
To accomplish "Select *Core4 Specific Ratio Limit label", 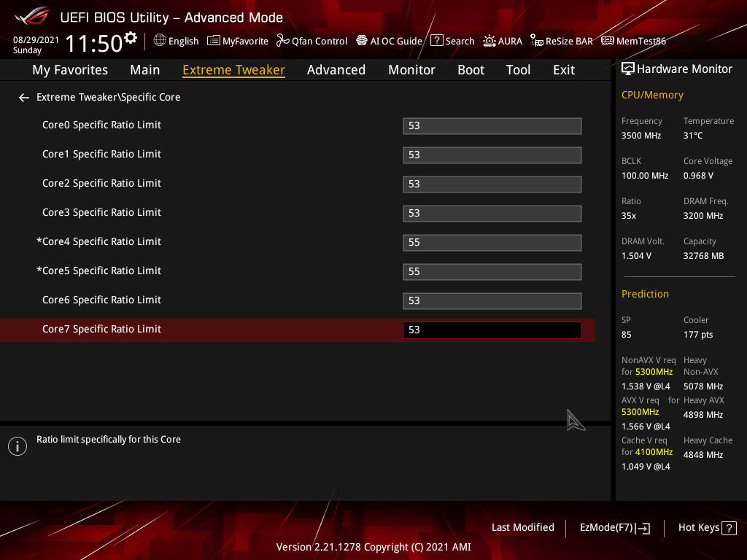I will pyautogui.click(x=98, y=242).
